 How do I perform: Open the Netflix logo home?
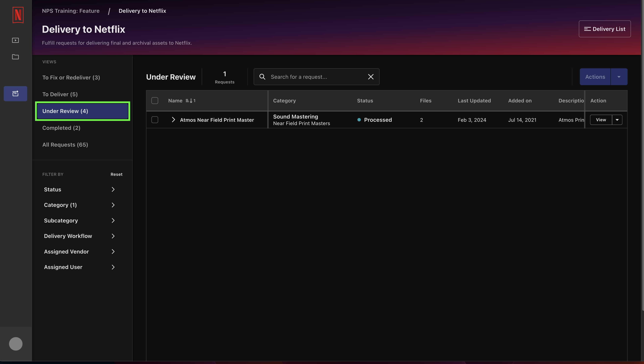coord(18,15)
